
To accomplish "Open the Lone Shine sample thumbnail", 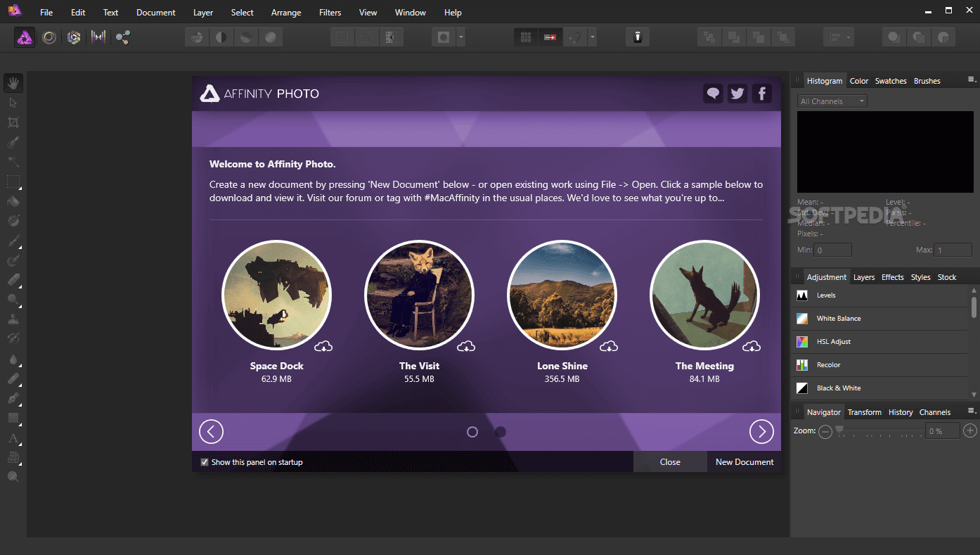I will (562, 295).
